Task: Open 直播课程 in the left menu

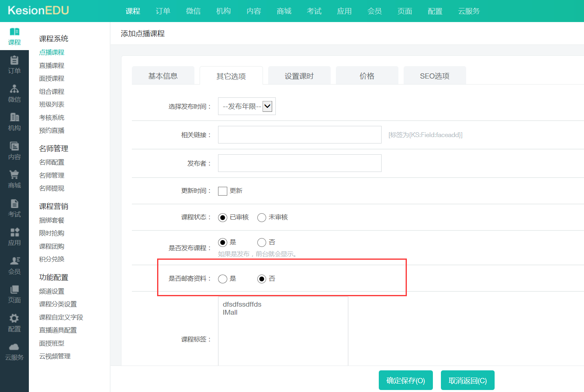Action: click(52, 66)
